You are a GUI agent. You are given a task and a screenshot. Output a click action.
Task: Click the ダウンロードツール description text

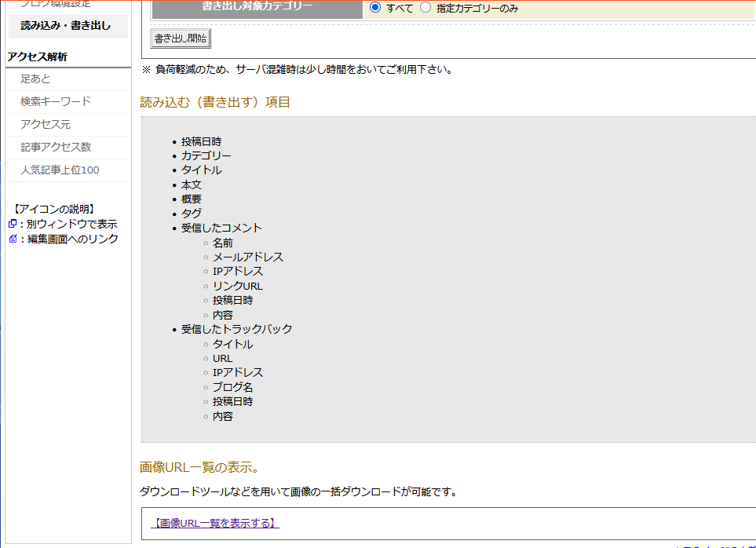(298, 491)
